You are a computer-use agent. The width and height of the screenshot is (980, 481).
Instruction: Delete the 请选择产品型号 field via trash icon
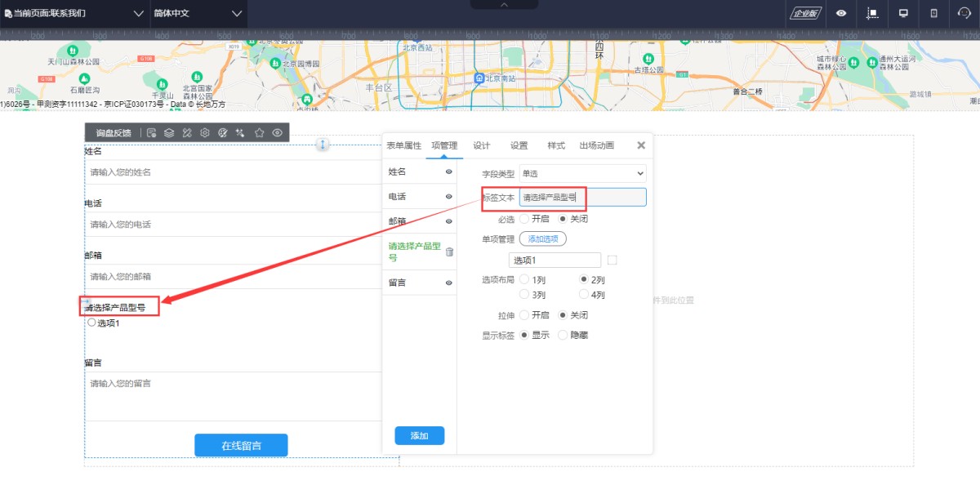[x=449, y=252]
